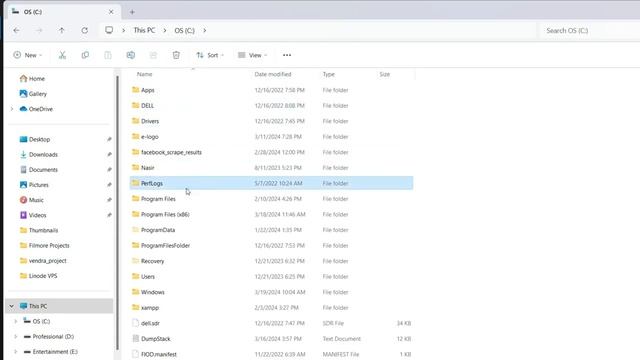Select the ProgramData folder
The height and width of the screenshot is (360, 640).
(271, 230)
